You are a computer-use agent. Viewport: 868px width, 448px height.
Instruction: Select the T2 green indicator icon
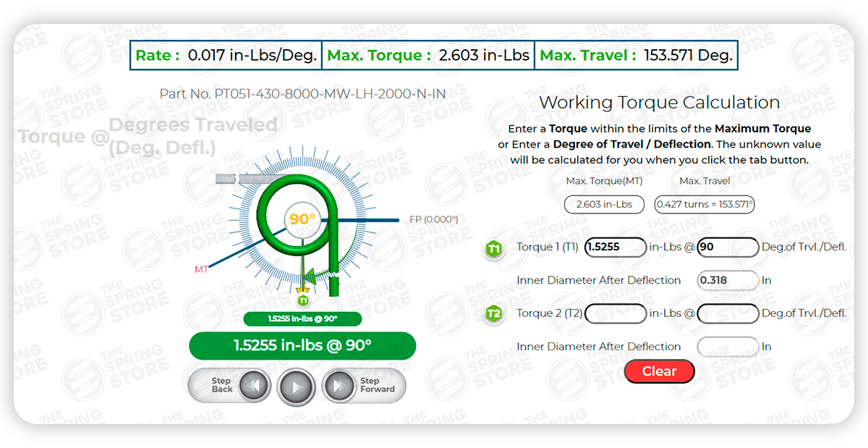(493, 313)
